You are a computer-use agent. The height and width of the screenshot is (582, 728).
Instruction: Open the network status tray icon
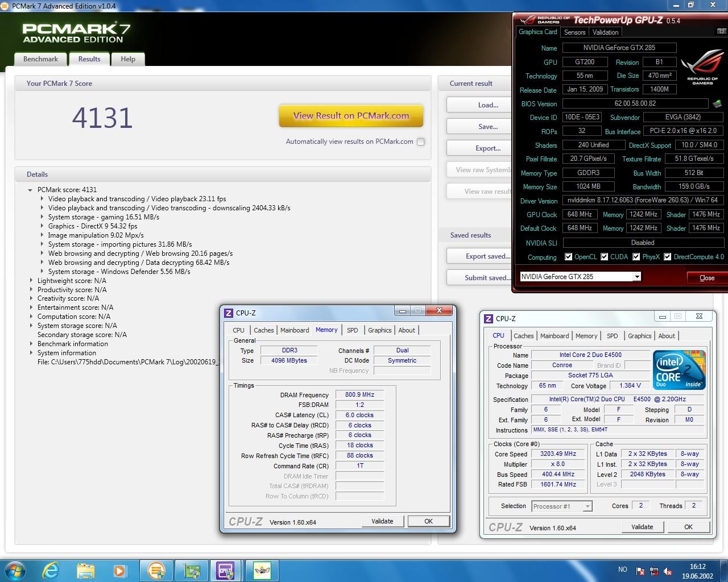coord(654,571)
